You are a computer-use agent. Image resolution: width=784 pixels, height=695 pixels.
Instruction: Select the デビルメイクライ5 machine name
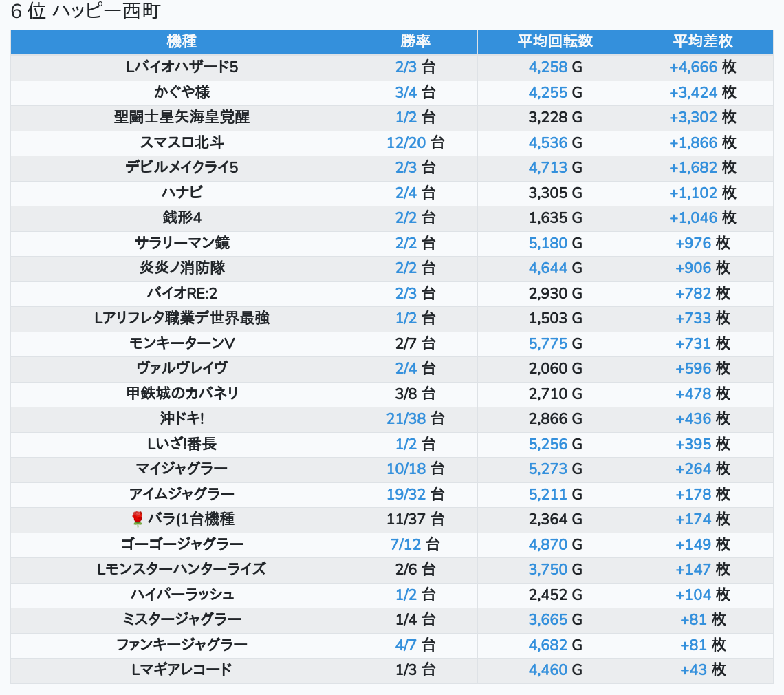(x=182, y=167)
